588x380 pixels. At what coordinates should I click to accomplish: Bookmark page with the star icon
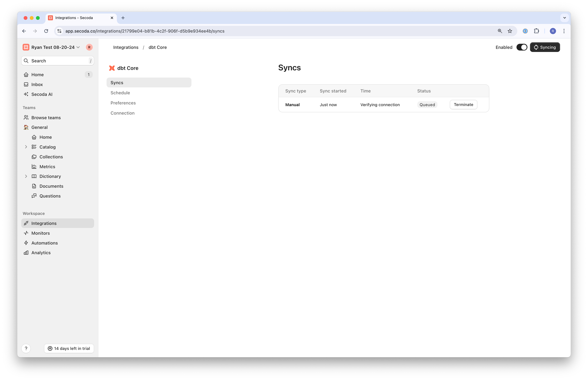tap(510, 31)
